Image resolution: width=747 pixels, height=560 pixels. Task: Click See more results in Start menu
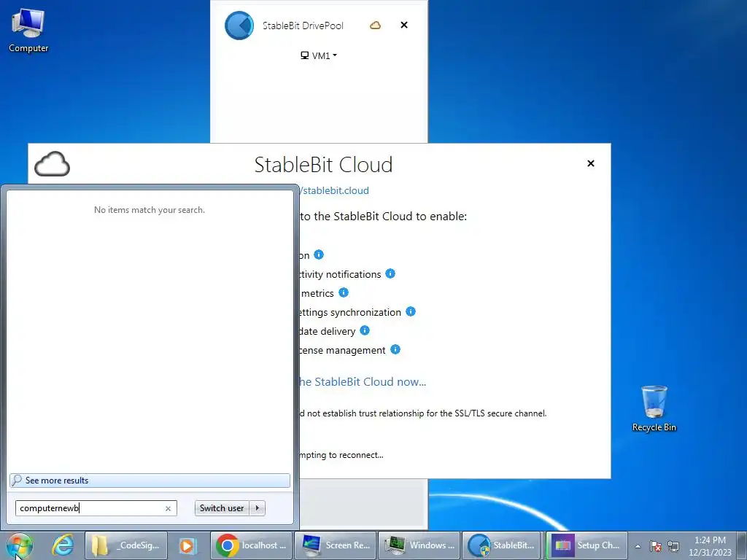(x=150, y=481)
